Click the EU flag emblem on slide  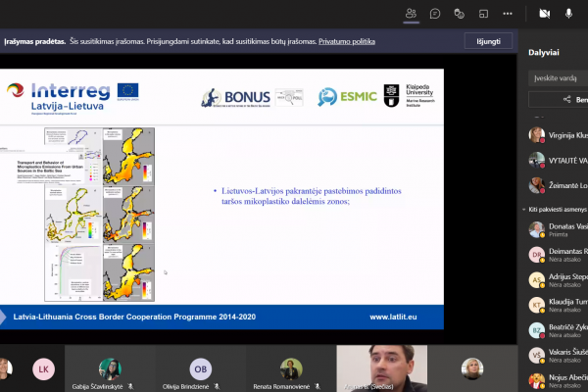pyautogui.click(x=127, y=91)
